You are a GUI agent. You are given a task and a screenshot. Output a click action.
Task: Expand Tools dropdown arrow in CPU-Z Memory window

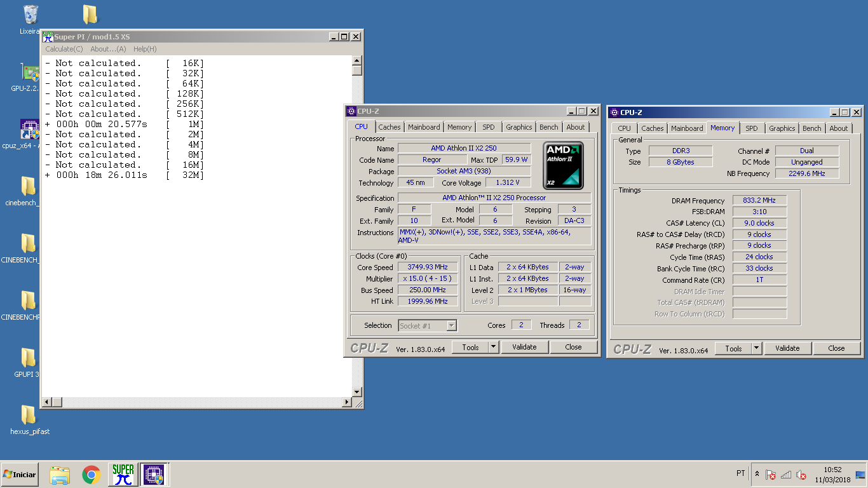[x=757, y=348]
